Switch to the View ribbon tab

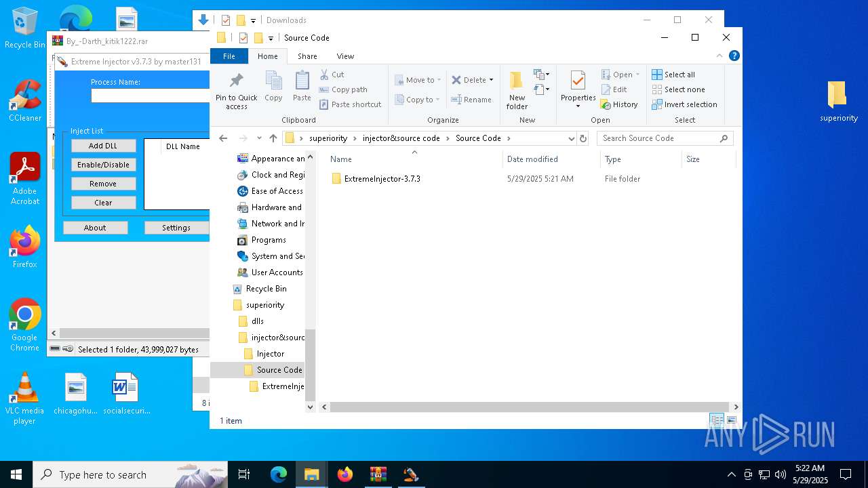pos(345,56)
